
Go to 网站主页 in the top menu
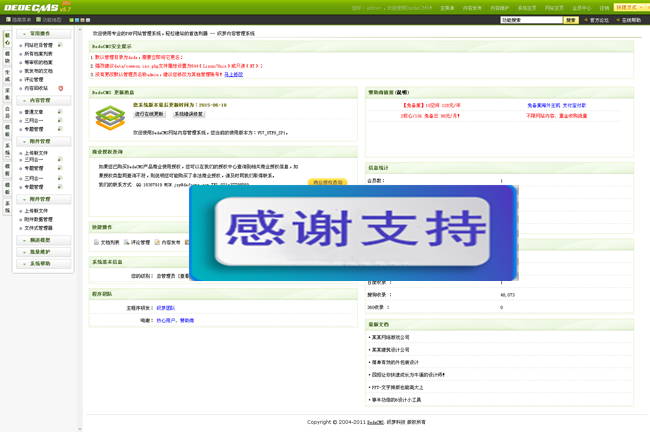[x=554, y=8]
